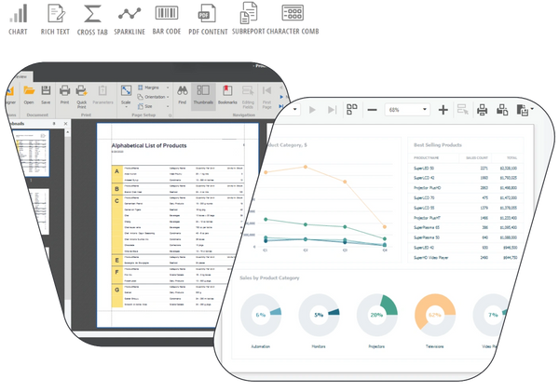This screenshot has height=392, width=559.
Task: Click the Monitors 5% donut chart
Action: 319,315
